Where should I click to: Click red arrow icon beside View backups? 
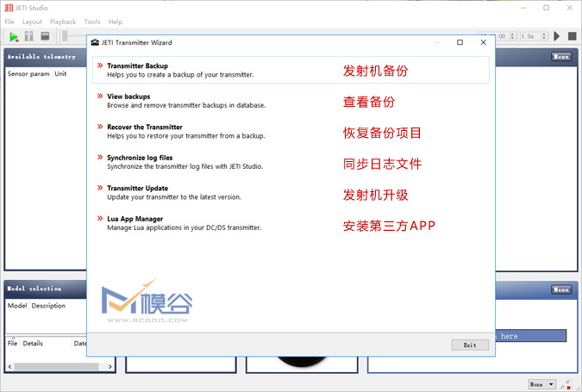tap(100, 96)
